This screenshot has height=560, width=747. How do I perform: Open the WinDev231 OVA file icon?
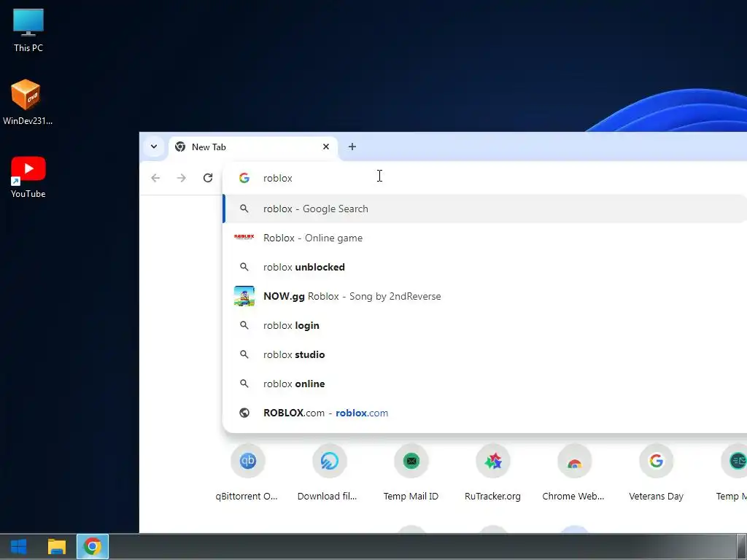click(x=28, y=102)
